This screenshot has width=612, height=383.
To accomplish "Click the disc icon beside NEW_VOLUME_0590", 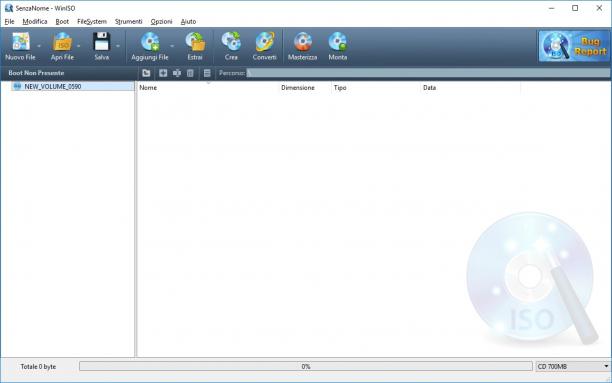I will [x=17, y=86].
